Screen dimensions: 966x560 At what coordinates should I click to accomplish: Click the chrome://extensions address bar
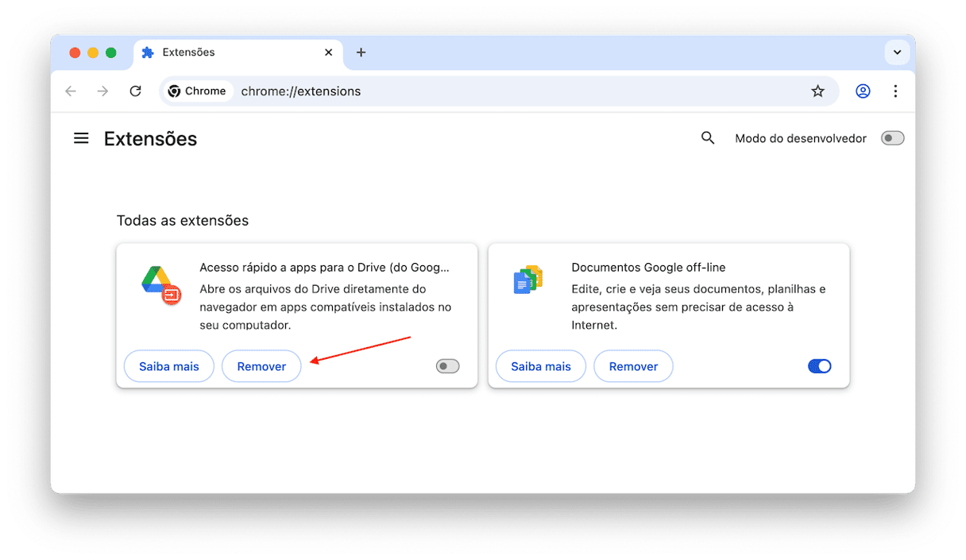[477, 91]
